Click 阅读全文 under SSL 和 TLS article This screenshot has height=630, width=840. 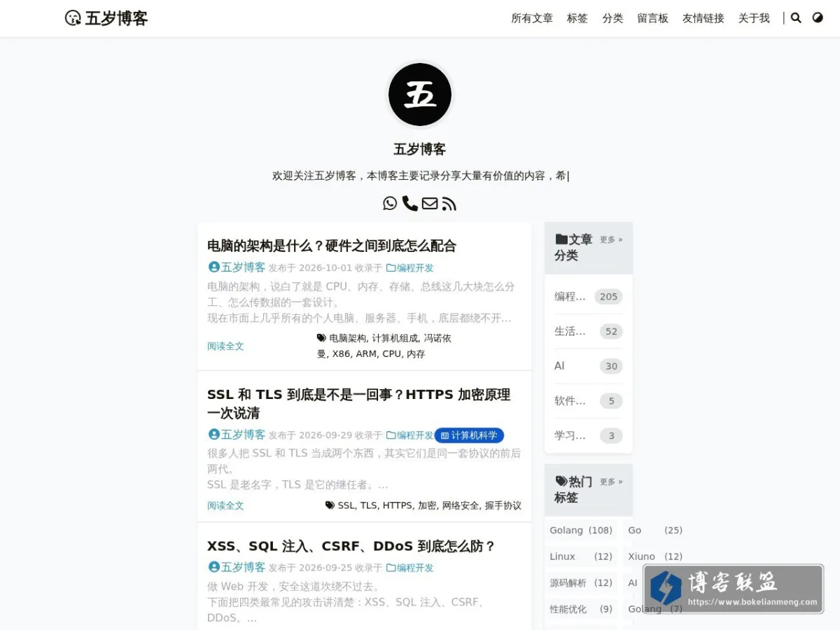click(225, 505)
